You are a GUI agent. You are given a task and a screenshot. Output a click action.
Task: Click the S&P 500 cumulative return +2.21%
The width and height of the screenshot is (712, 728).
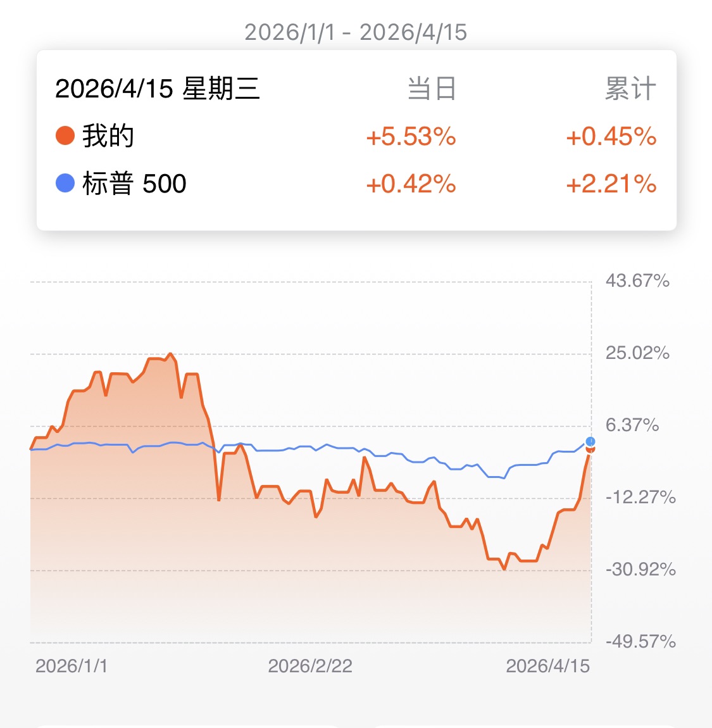point(611,184)
